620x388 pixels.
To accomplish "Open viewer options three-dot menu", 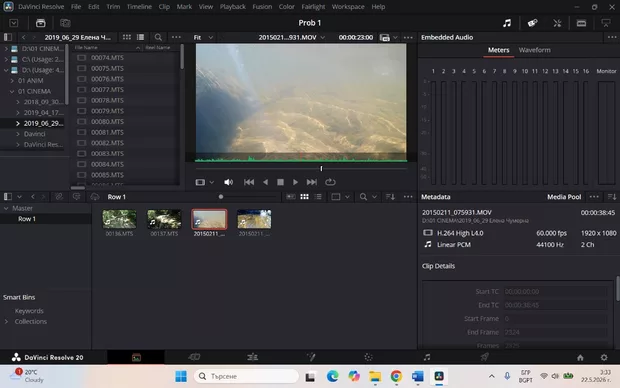I will [408, 37].
